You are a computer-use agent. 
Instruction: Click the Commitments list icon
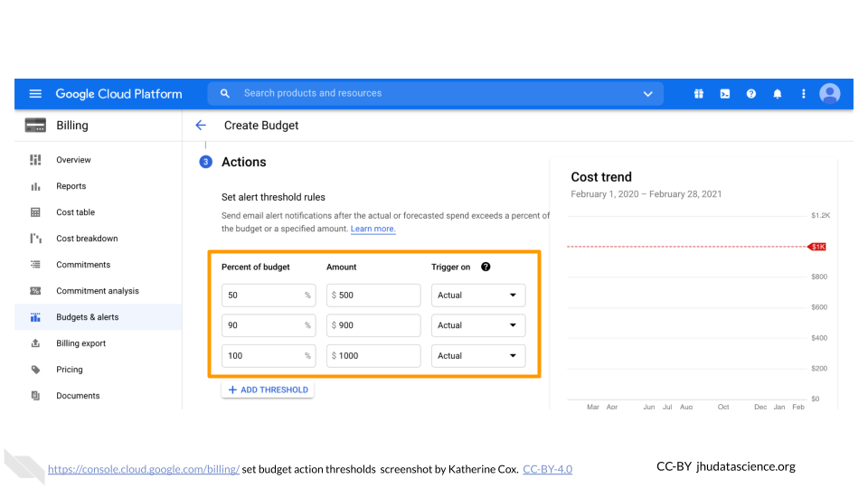35,265
